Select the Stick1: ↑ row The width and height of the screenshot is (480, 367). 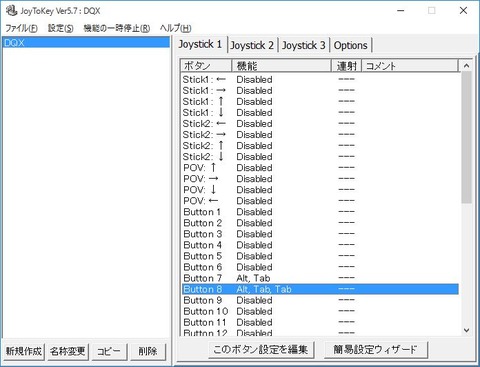tap(320, 101)
